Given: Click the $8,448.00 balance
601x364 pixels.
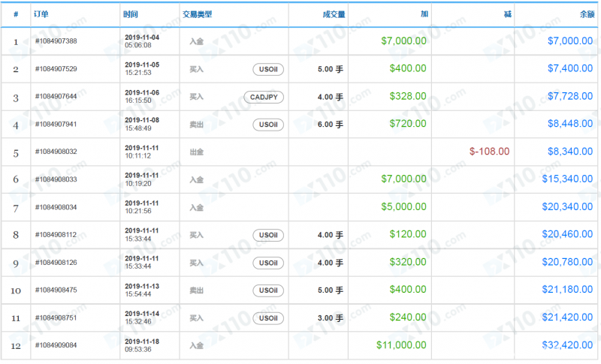Looking at the screenshot, I should click(570, 124).
